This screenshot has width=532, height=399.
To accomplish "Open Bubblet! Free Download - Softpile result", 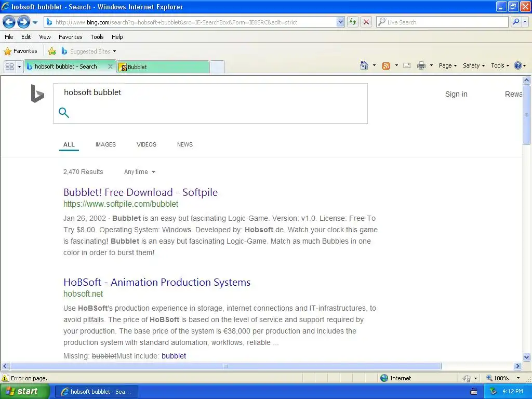I will click(x=140, y=192).
